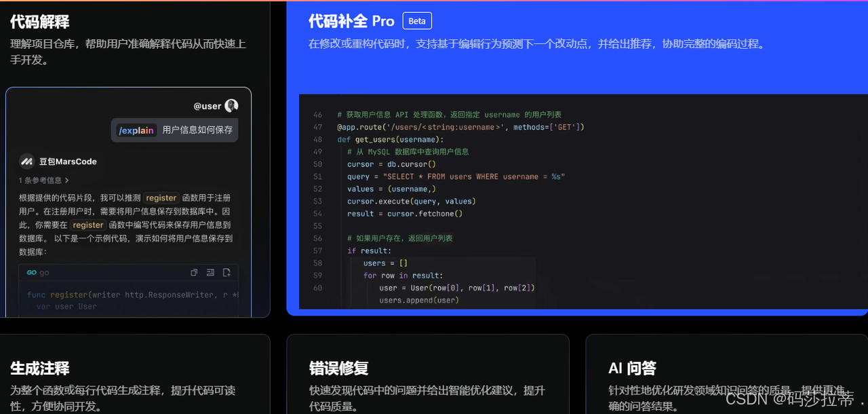Click the 代码补全 Pro heading
This screenshot has height=414, width=868.
[x=351, y=21]
